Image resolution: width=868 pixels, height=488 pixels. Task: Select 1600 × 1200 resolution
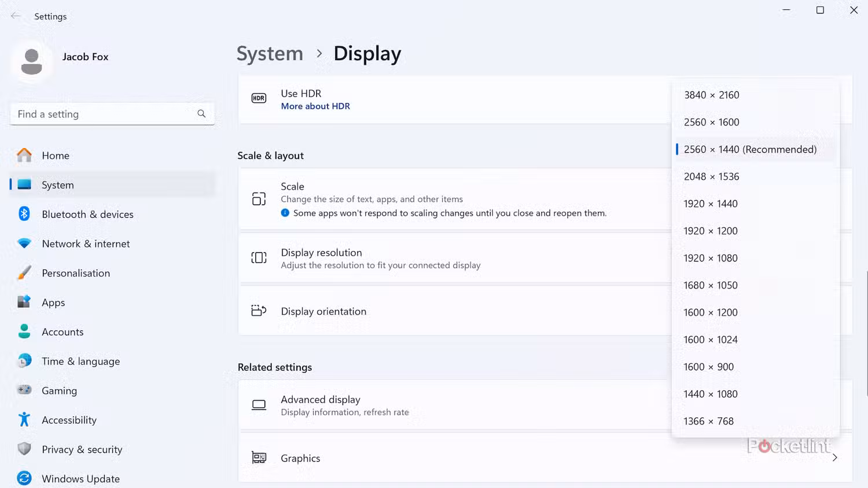pyautogui.click(x=755, y=312)
